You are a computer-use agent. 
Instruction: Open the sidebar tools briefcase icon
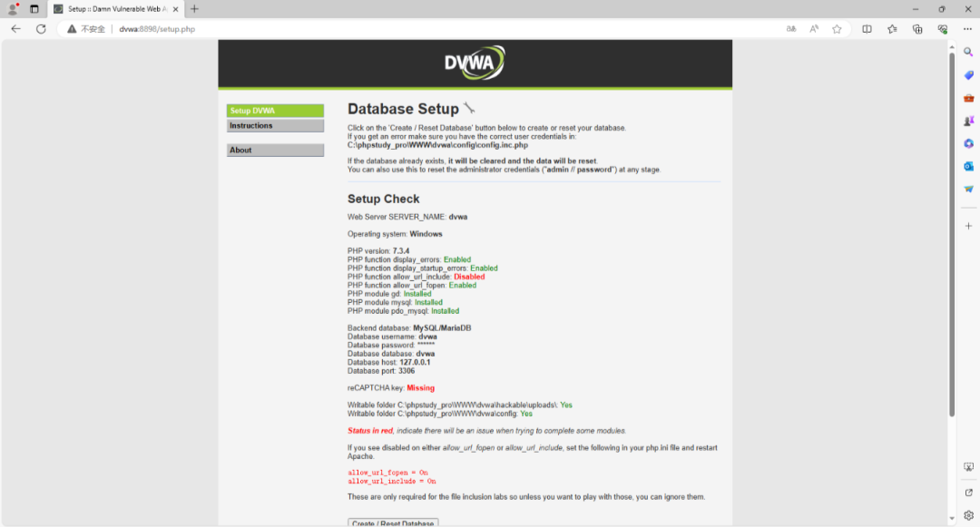pos(968,98)
